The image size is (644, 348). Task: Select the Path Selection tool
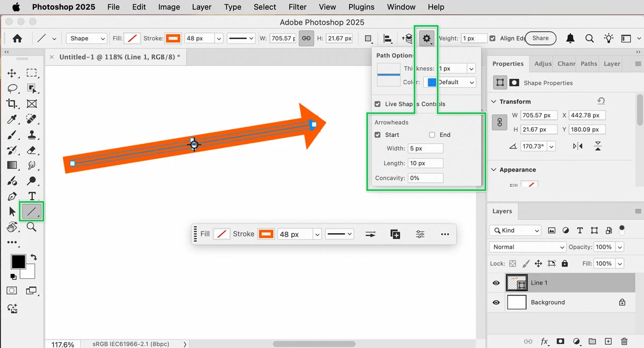click(12, 212)
